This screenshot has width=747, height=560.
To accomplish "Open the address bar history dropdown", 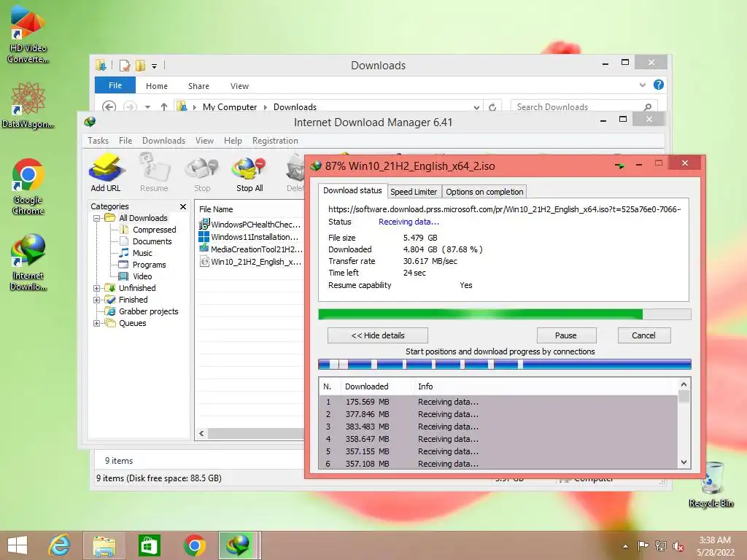I will point(476,108).
